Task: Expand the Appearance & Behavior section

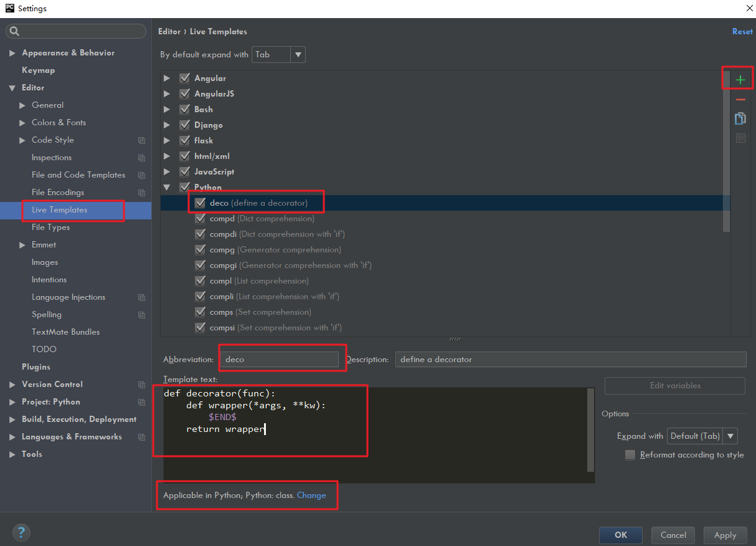Action: pyautogui.click(x=12, y=53)
